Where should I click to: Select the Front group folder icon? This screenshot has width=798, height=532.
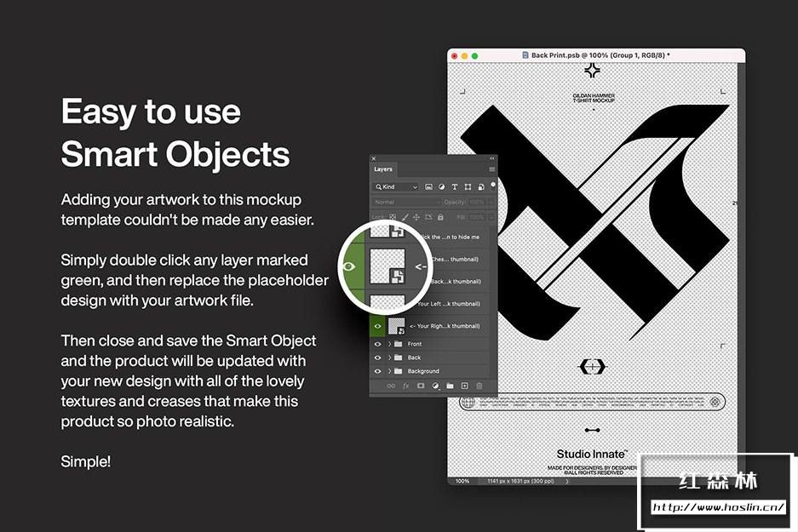pos(399,345)
